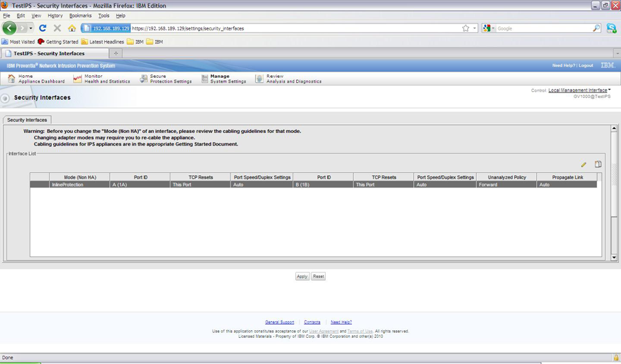Open the Terms of Use link
Viewport: 621px width, 364px height.
[x=360, y=331]
